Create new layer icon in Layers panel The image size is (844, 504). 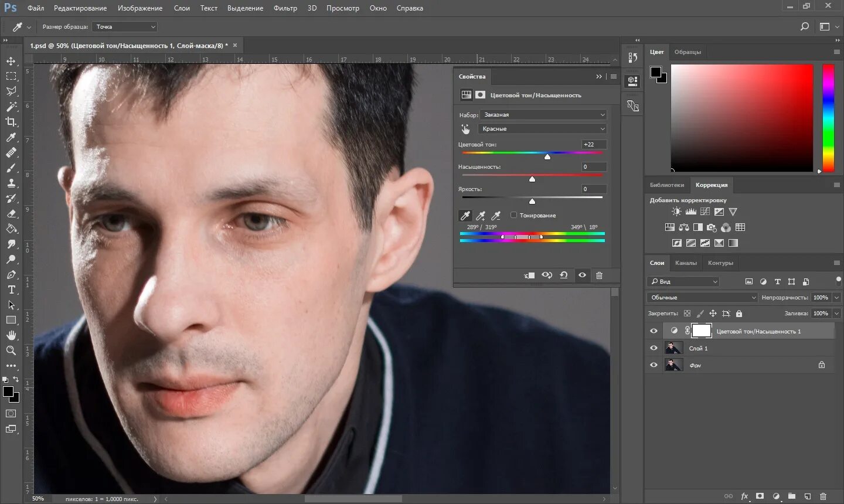[x=807, y=496]
